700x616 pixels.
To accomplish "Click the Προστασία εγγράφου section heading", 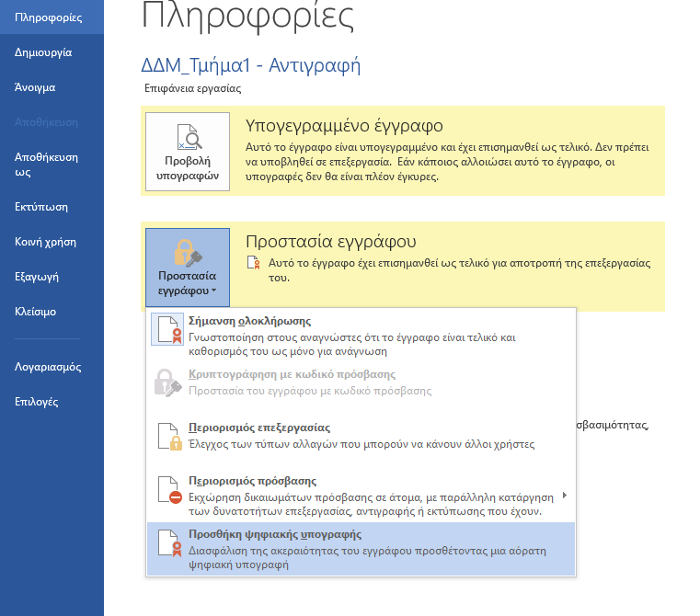I will pyautogui.click(x=331, y=242).
